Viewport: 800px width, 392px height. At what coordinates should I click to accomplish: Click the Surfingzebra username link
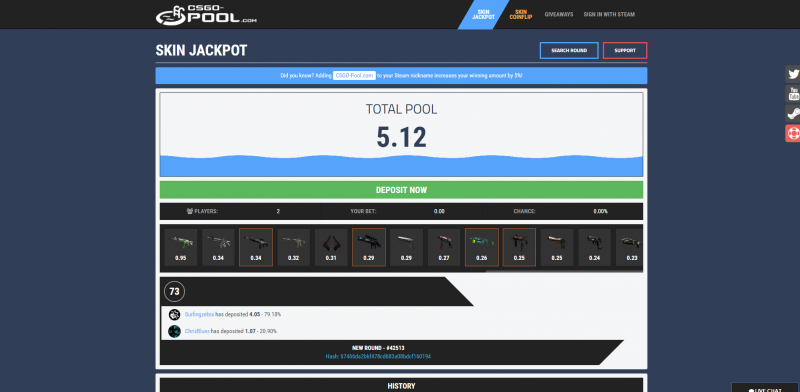pos(199,314)
